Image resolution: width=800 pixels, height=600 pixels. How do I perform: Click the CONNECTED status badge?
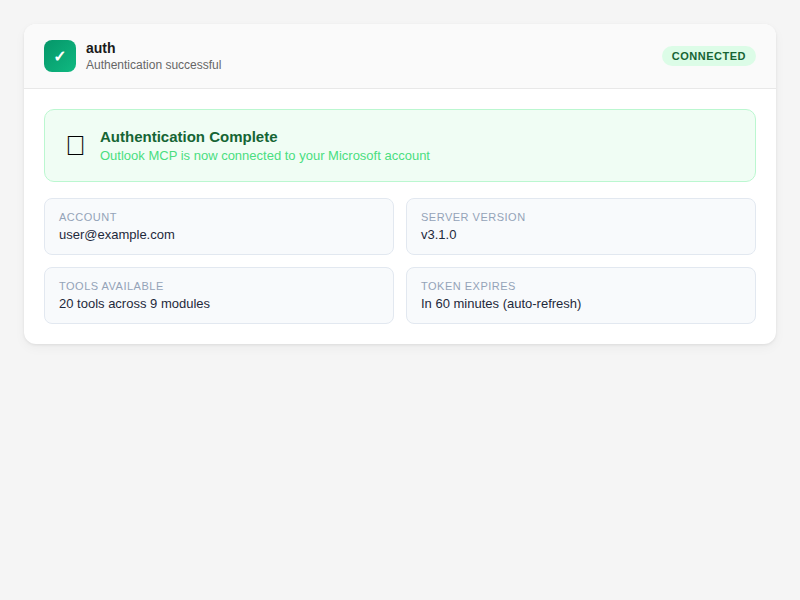(x=708, y=56)
